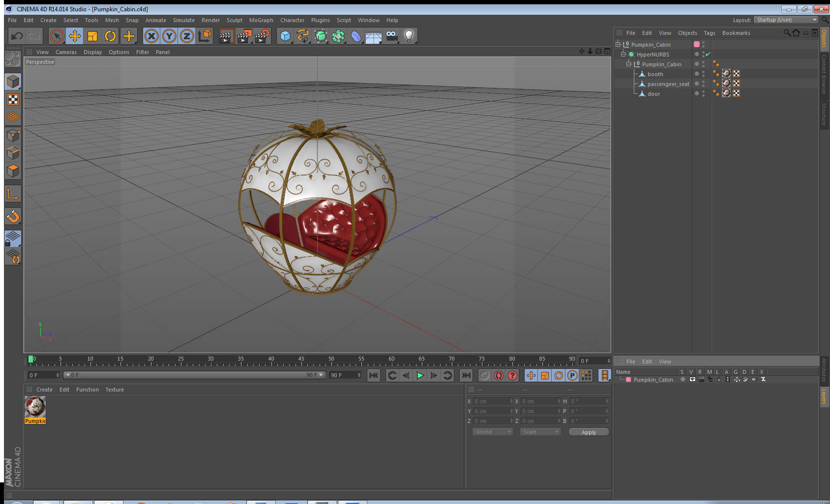Toggle passengeer_seat visibility dots
Image resolution: width=830 pixels, height=504 pixels.
click(x=703, y=84)
